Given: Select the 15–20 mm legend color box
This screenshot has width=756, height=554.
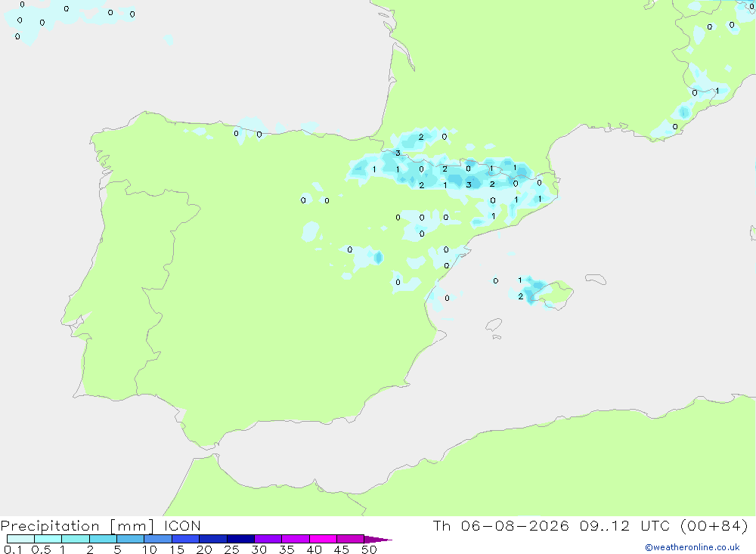Looking at the screenshot, I should [x=186, y=539].
